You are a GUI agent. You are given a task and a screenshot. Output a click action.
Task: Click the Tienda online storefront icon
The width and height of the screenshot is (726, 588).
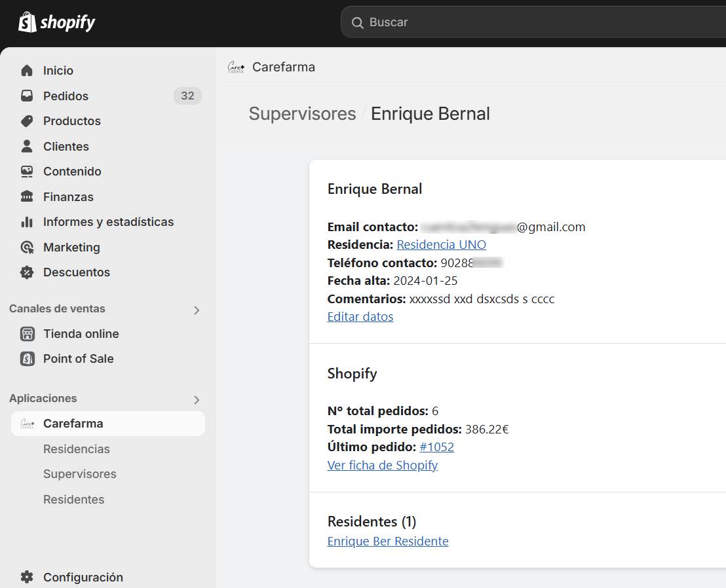[x=28, y=333]
